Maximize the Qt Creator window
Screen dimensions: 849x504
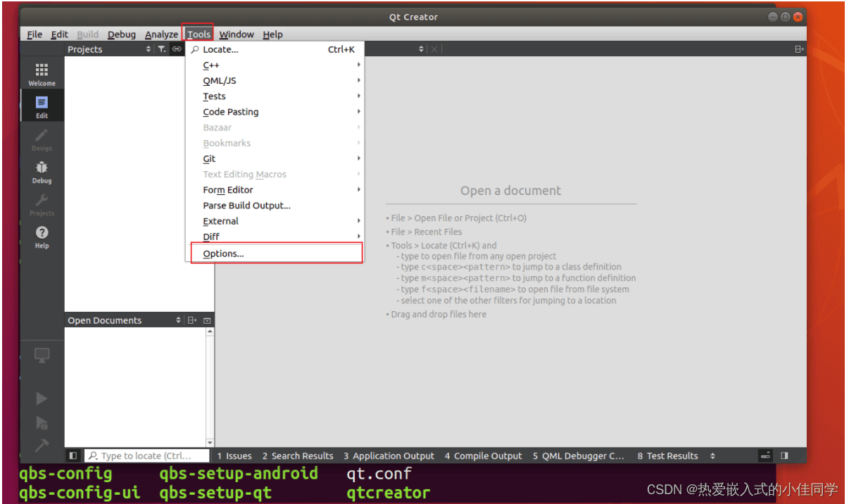786,17
